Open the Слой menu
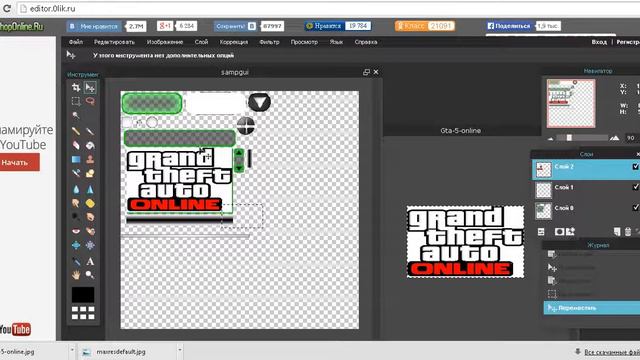The height and width of the screenshot is (360, 640). (x=201, y=42)
